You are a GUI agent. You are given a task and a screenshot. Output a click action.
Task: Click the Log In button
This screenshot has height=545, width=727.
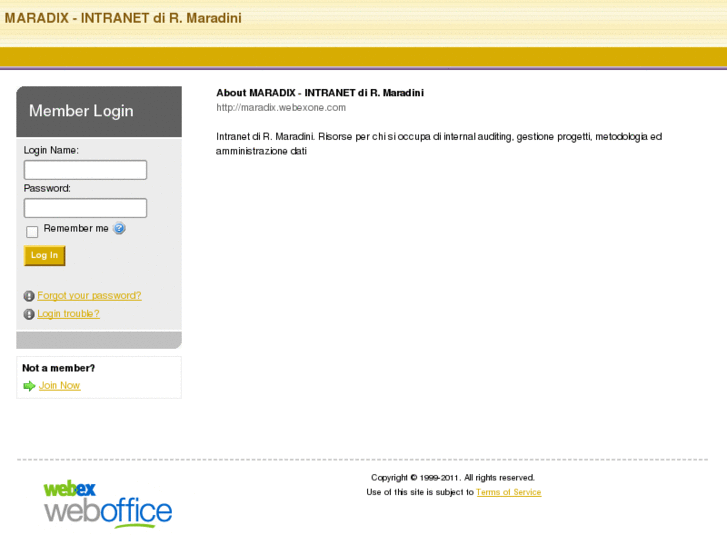click(45, 256)
